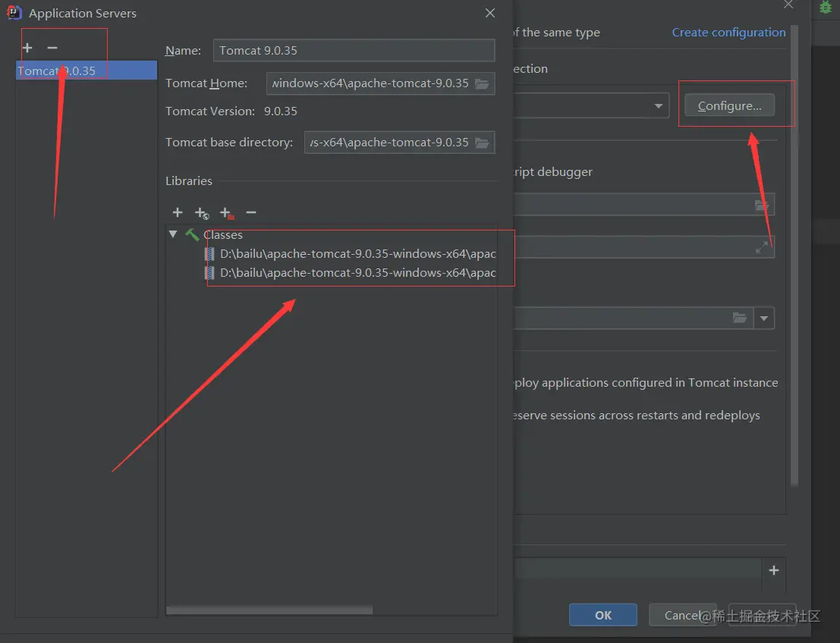This screenshot has width=840, height=643.
Task: Click the Libraries section label
Action: point(189,181)
